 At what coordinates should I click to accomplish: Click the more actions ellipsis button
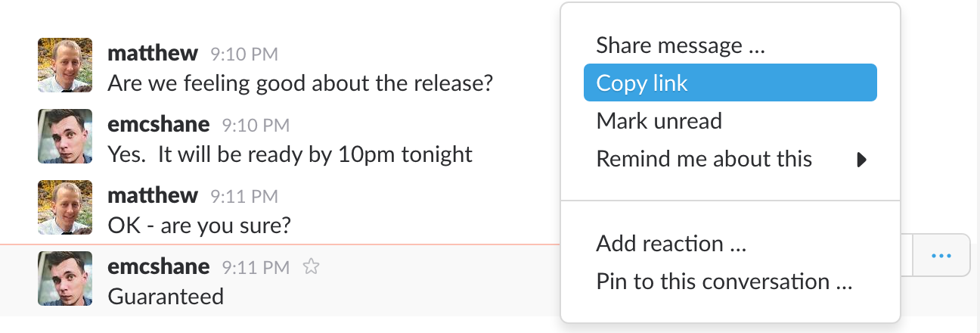(x=941, y=256)
